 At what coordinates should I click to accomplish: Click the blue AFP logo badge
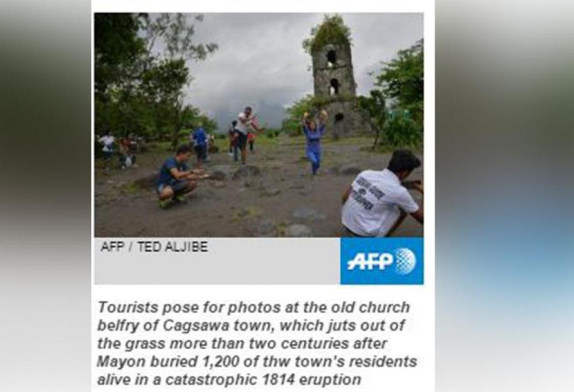(382, 261)
